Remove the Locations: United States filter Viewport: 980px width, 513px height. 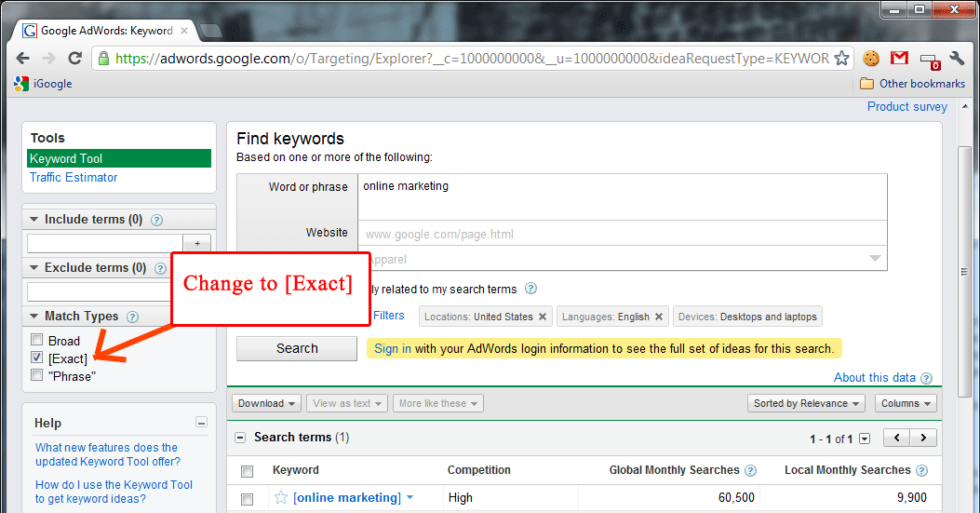click(x=542, y=317)
